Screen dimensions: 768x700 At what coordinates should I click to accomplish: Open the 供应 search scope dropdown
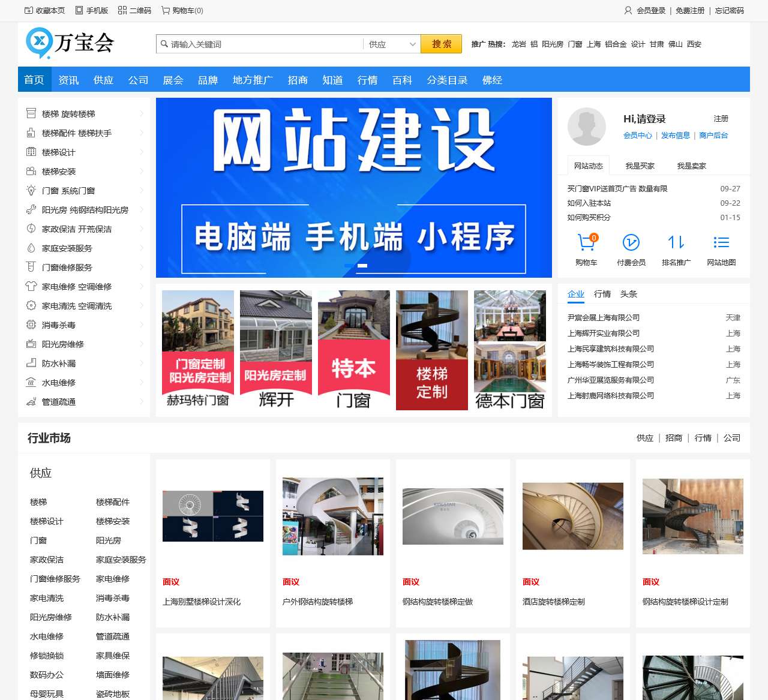pos(391,44)
